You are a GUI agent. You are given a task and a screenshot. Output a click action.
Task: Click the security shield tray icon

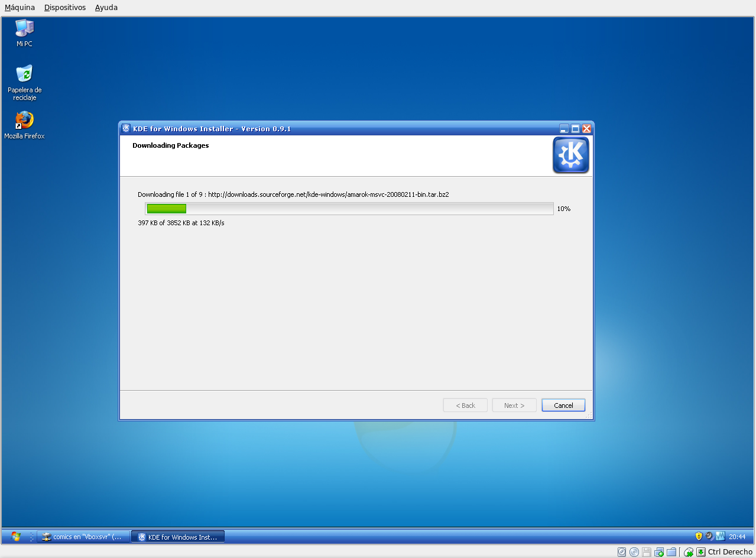coord(699,536)
